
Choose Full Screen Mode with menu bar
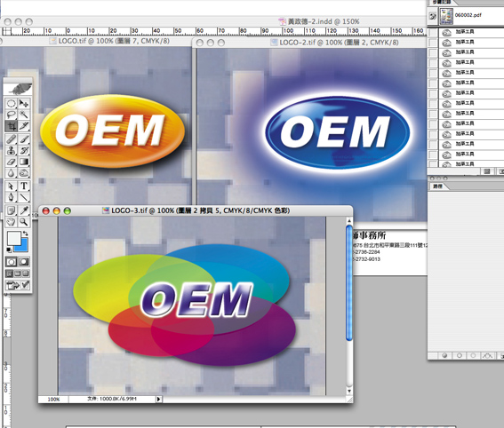(x=18, y=273)
